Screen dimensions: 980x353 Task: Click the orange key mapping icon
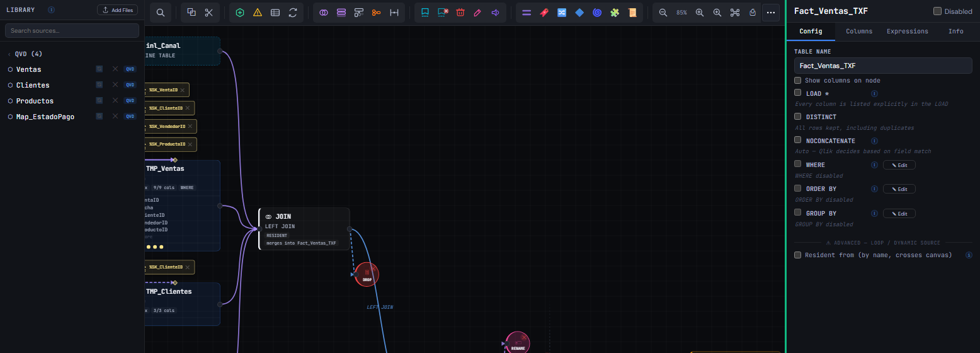coord(377,13)
